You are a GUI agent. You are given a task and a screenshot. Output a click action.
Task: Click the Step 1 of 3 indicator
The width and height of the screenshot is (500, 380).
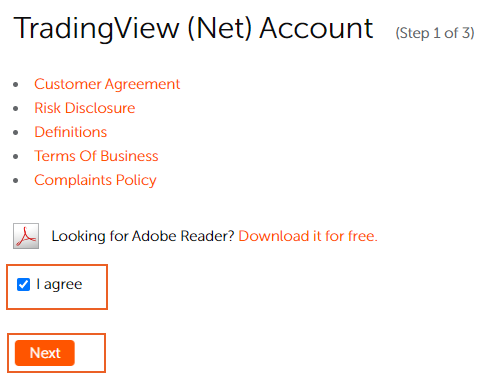tap(435, 33)
